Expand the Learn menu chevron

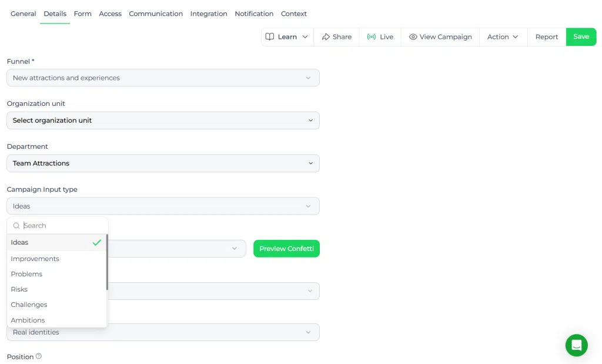coord(305,37)
